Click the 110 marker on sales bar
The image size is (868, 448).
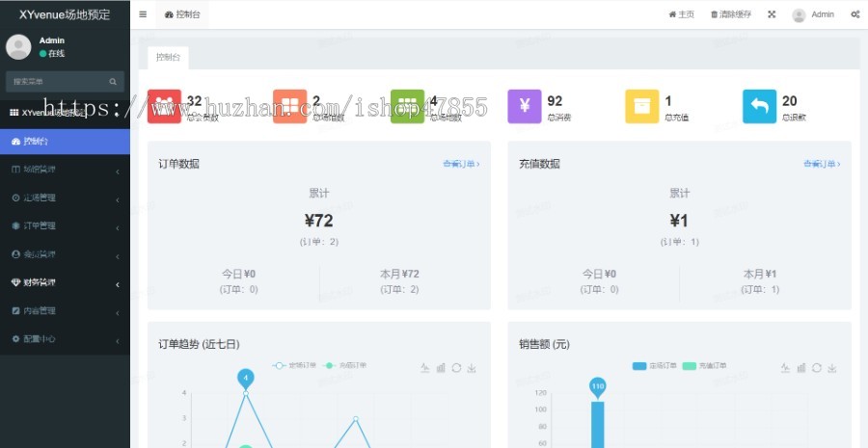(597, 387)
